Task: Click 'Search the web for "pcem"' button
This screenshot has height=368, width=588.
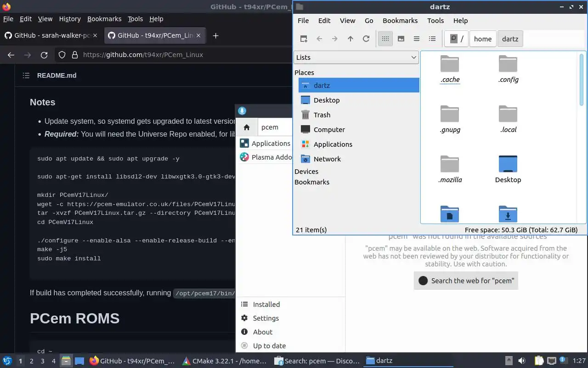Action: pyautogui.click(x=466, y=281)
